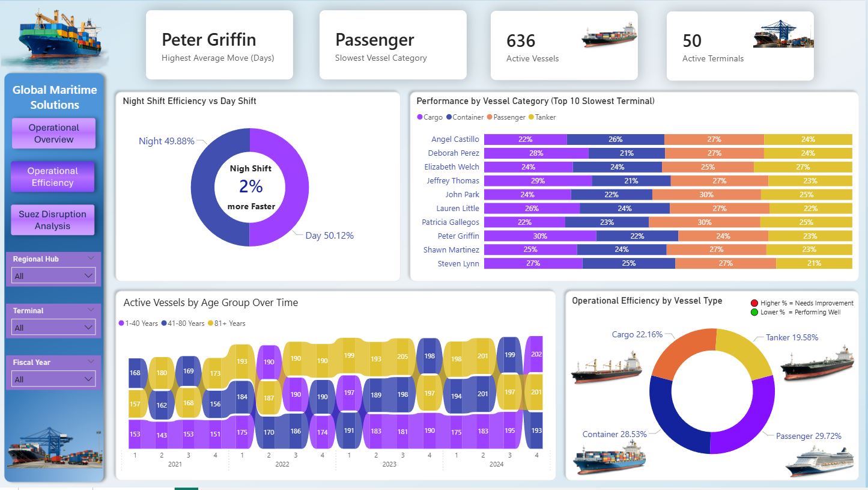Switch to Suez Disruption Analysis page

tap(53, 220)
